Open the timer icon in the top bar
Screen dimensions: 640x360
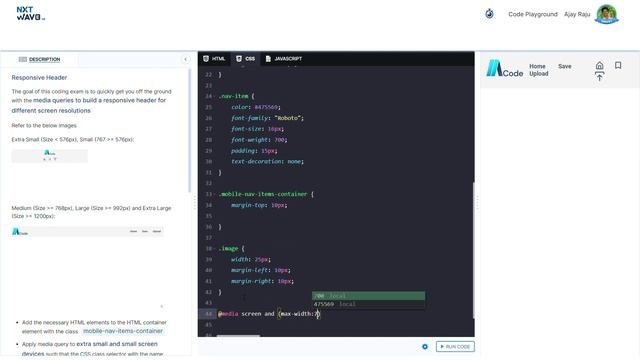(x=489, y=14)
